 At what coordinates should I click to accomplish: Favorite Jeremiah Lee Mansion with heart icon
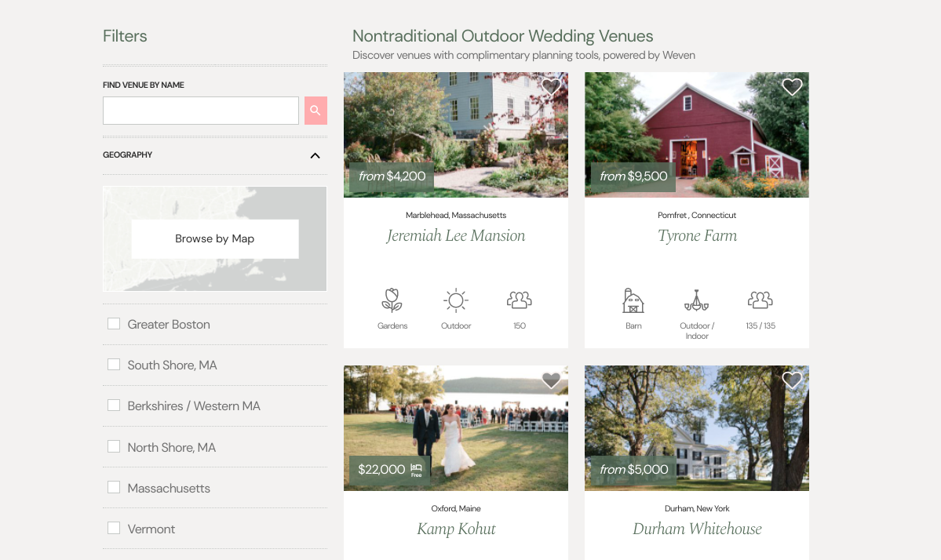coord(551,87)
